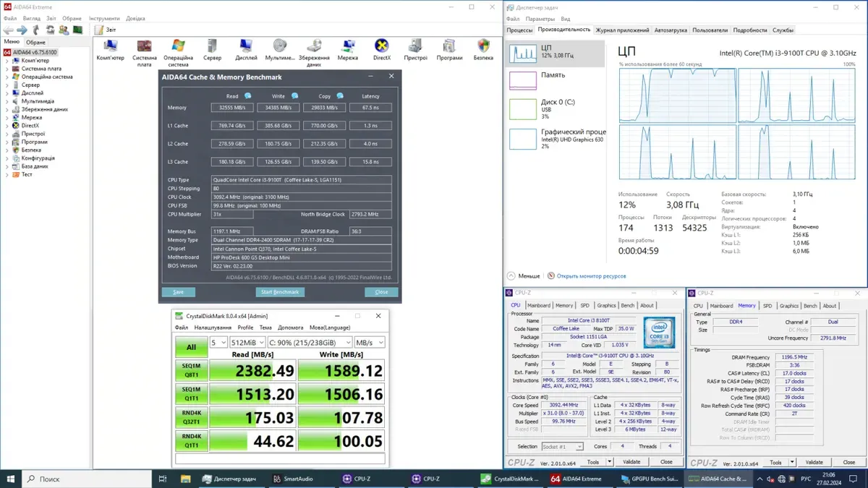
Task: Click the taskbar search box
Action: (85, 479)
